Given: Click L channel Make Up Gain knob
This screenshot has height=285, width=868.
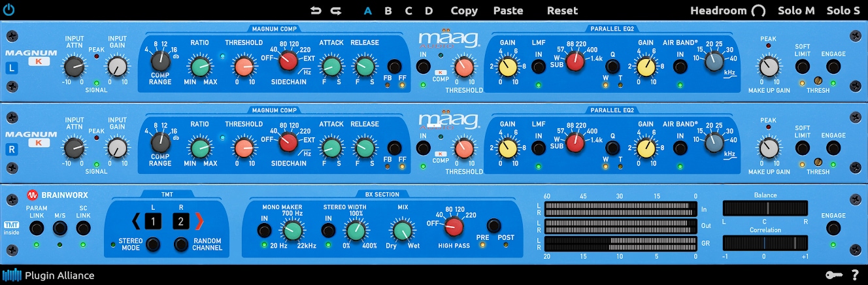Looking at the screenshot, I should pyautogui.click(x=769, y=67).
